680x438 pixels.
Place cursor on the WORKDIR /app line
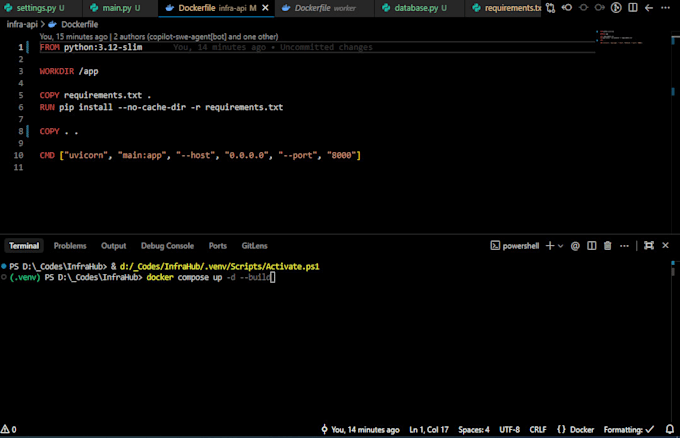pyautogui.click(x=69, y=71)
